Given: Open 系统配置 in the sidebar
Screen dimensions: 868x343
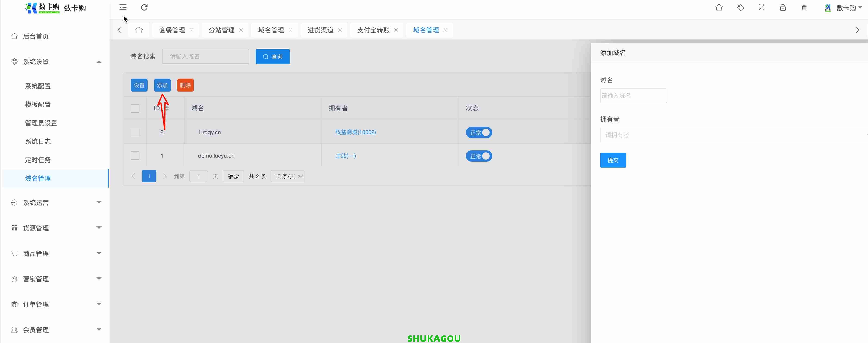Looking at the screenshot, I should 38,86.
